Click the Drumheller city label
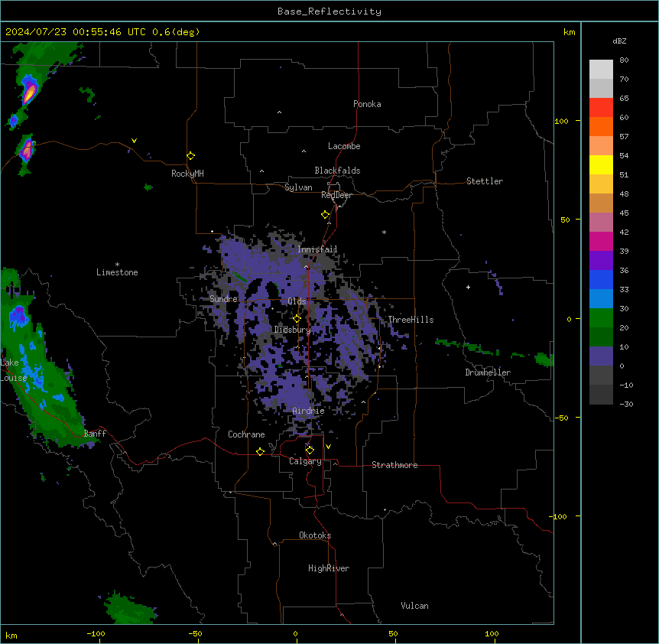 click(x=488, y=372)
